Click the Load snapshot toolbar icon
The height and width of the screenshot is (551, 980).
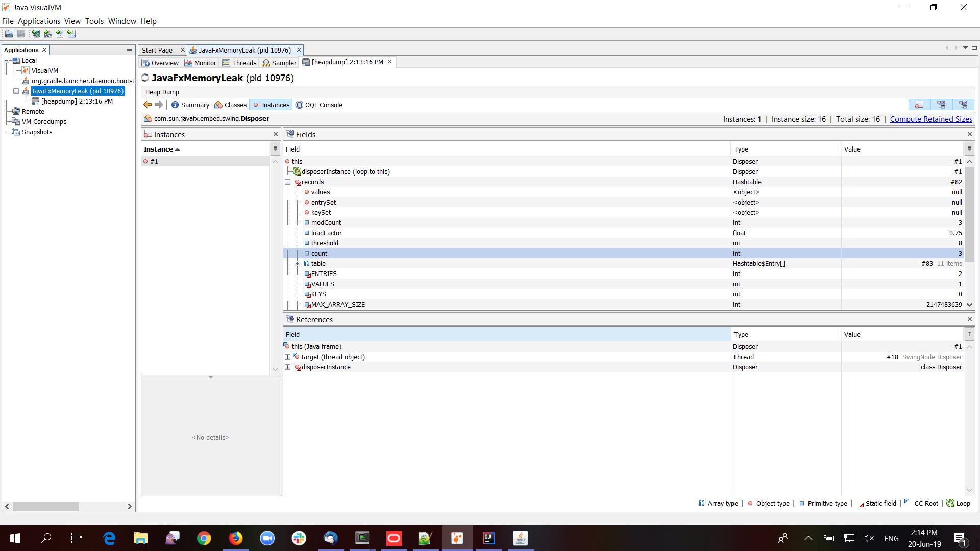coord(9,34)
